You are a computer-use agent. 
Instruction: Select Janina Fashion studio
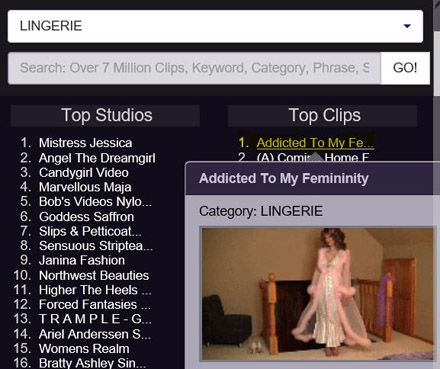82,260
